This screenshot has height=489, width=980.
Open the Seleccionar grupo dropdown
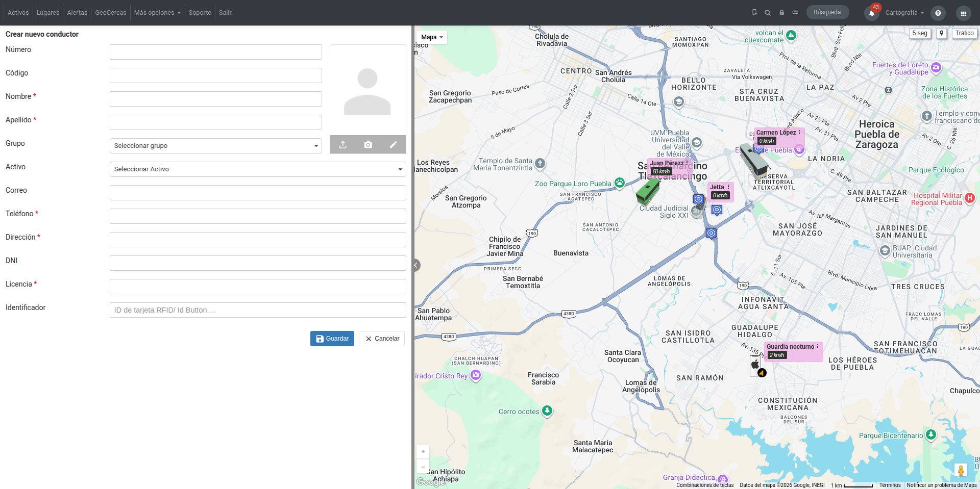[x=216, y=146]
